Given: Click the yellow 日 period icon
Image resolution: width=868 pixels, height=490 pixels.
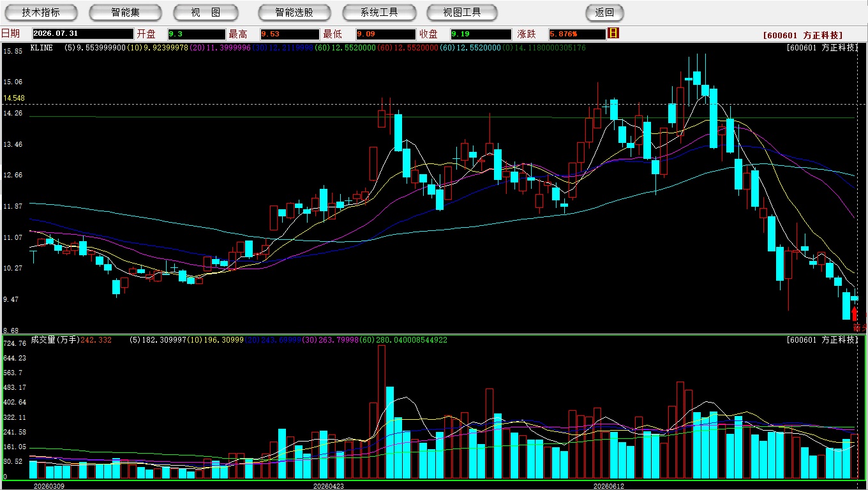Looking at the screenshot, I should (x=613, y=33).
